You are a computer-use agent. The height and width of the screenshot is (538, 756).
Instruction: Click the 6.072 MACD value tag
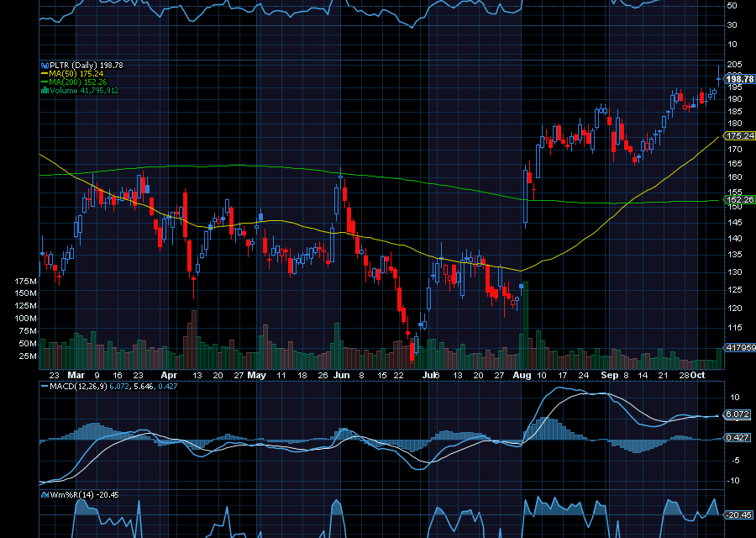[x=738, y=414]
